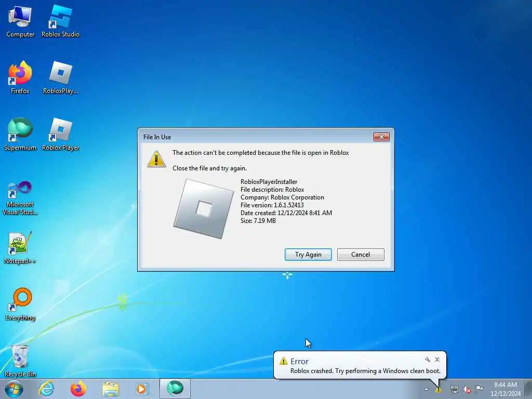Switch to Supermium taskbar window
Viewport: 532px width, 399px height.
(175, 389)
